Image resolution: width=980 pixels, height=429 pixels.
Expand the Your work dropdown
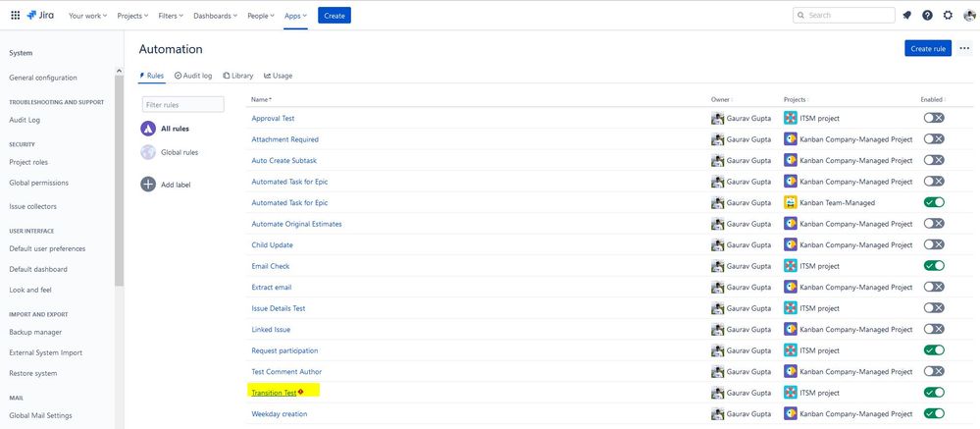87,16
